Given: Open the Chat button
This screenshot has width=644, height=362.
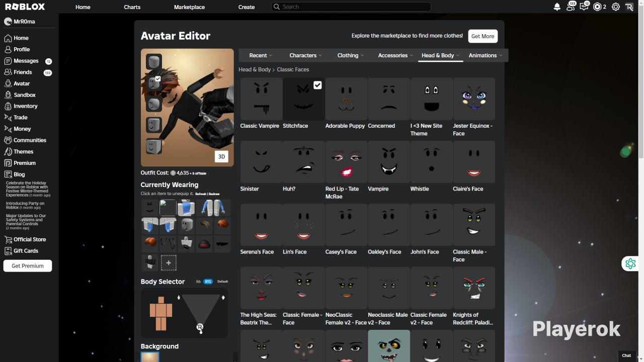Looking at the screenshot, I should [626, 355].
